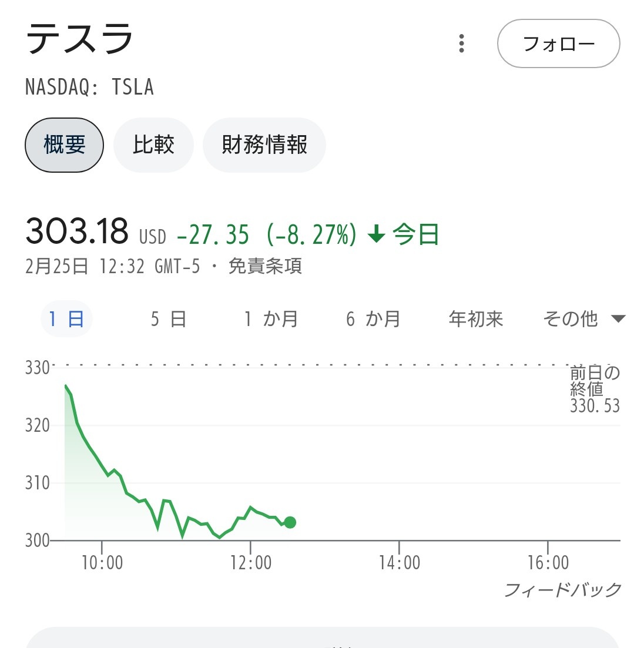Click the 303.18 price figure
Viewport: 644px width, 648px height.
[x=77, y=231]
